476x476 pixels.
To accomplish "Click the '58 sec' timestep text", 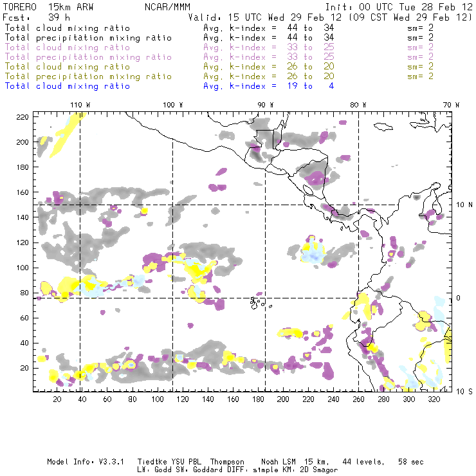I will [x=411, y=462].
